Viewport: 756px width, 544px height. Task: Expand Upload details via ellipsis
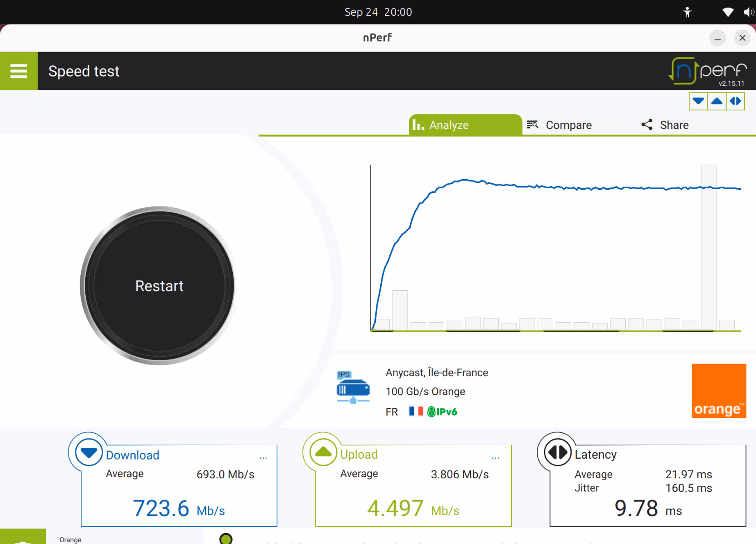pyautogui.click(x=496, y=458)
